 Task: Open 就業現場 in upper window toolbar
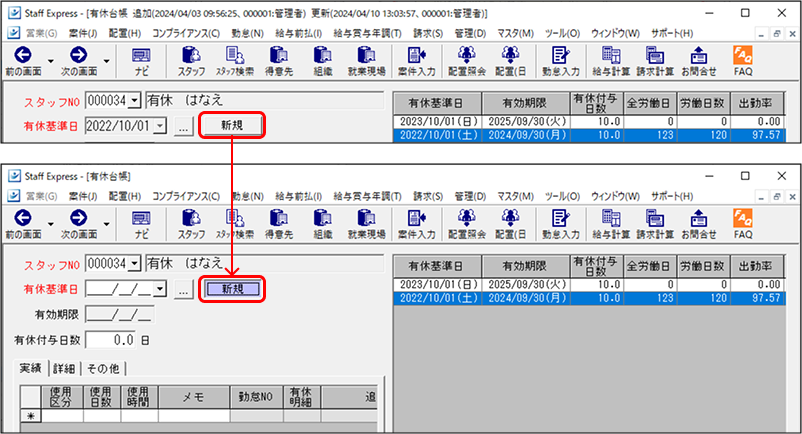[x=366, y=61]
